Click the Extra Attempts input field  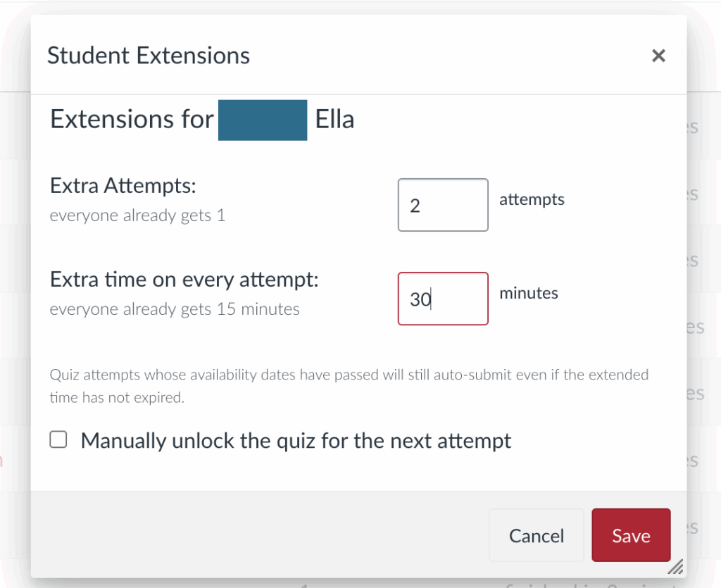443,204
